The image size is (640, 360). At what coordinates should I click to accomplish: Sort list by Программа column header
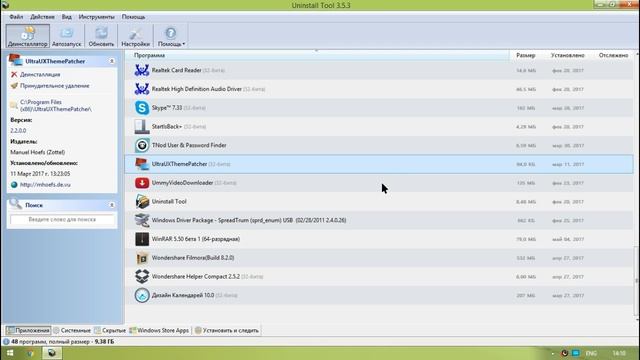point(317,55)
